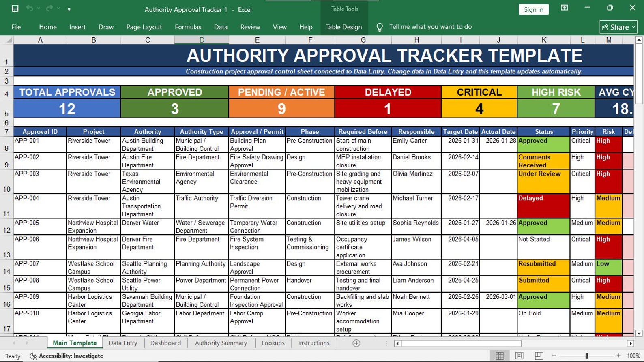Switch to Normal view icon
Image resolution: width=644 pixels, height=362 pixels.
(x=500, y=356)
